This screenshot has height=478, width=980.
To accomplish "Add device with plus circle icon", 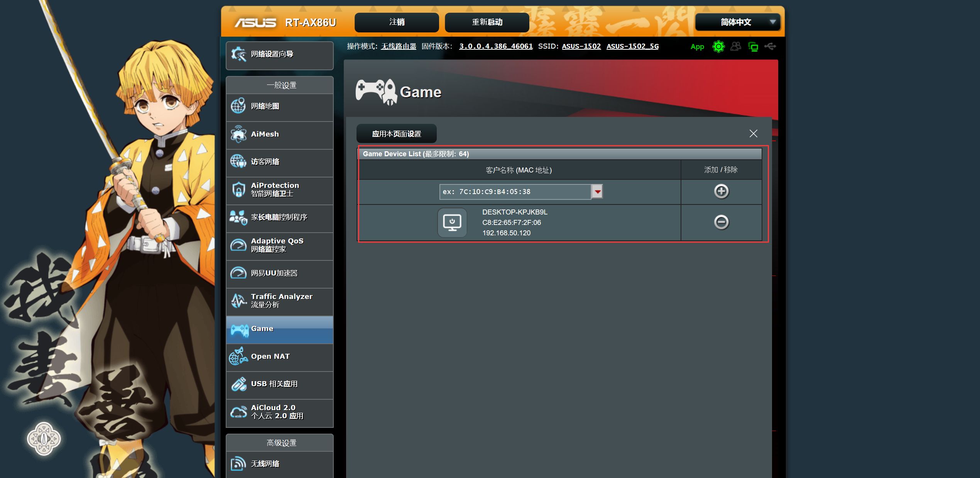I will (721, 191).
